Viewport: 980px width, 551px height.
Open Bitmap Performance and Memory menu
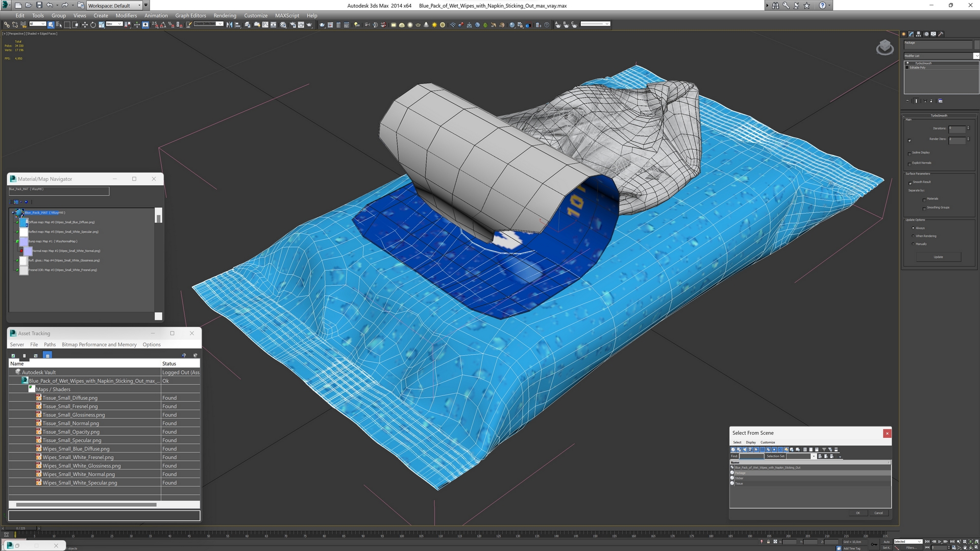point(99,344)
